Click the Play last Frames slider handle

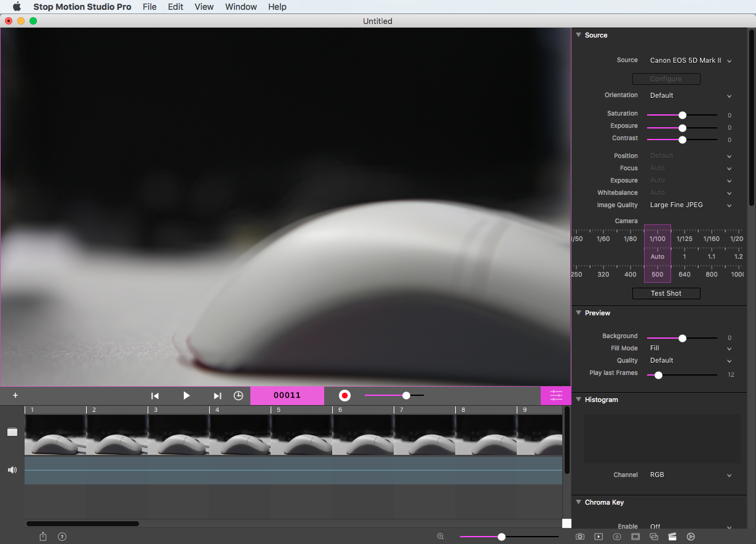(x=658, y=375)
